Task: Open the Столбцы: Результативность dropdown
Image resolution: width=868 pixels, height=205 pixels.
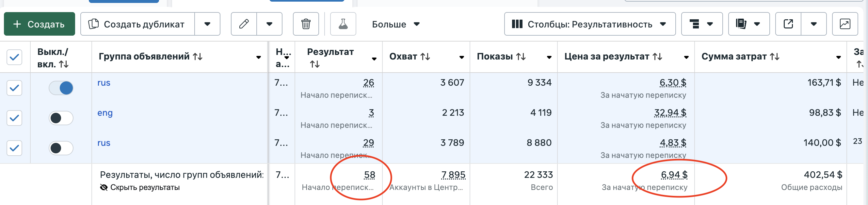Action: (589, 24)
